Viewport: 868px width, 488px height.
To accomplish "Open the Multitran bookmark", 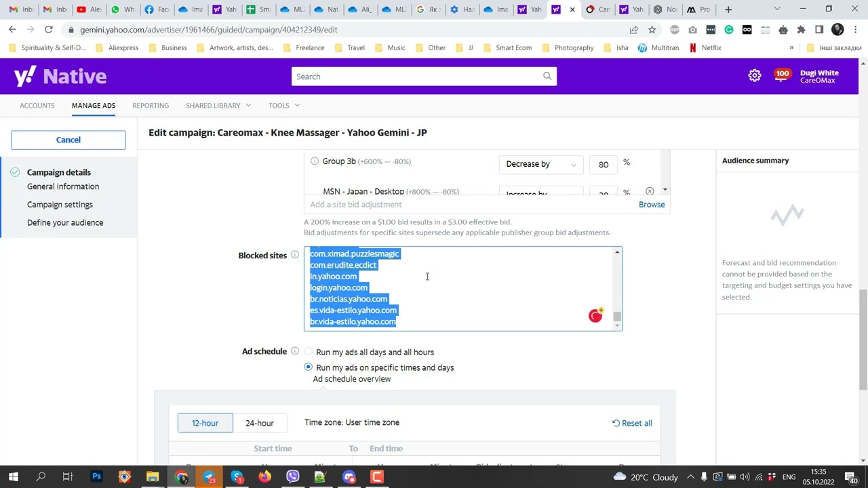I will point(658,47).
